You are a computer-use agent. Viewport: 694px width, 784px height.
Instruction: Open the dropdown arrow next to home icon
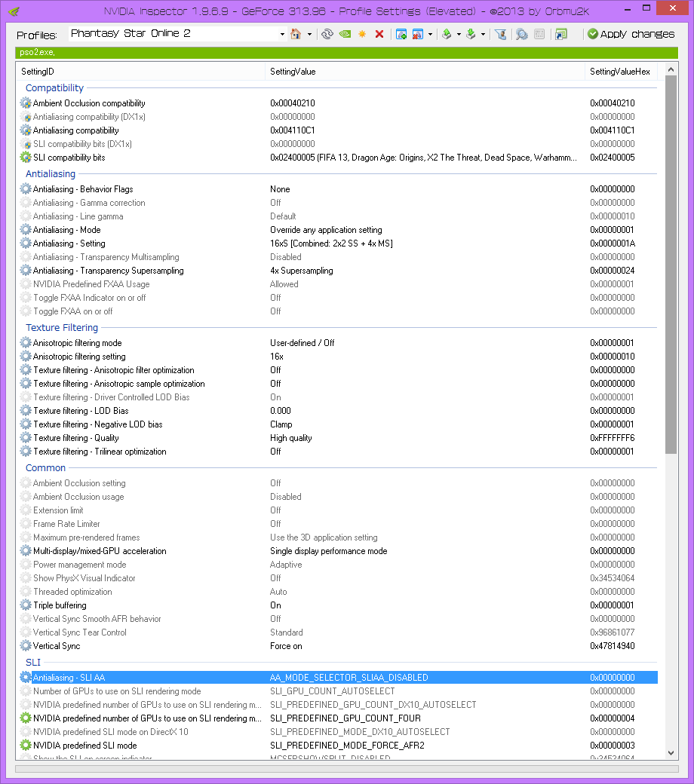pos(309,35)
